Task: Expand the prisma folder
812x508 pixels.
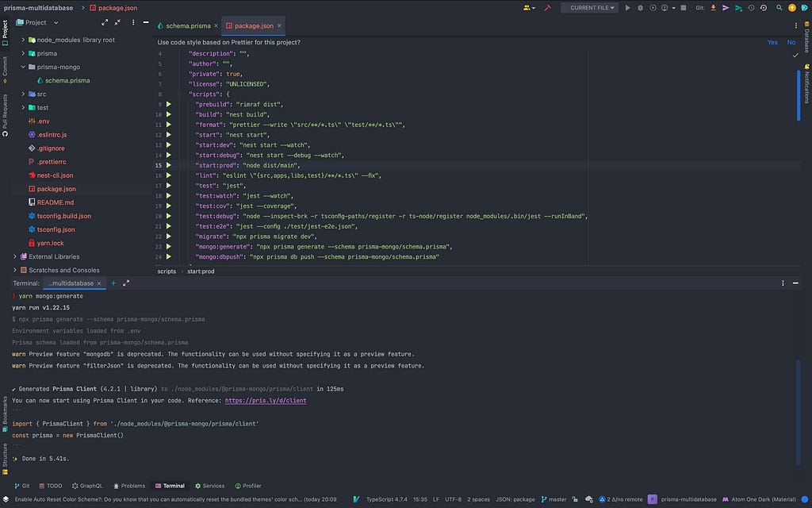Action: click(23, 53)
